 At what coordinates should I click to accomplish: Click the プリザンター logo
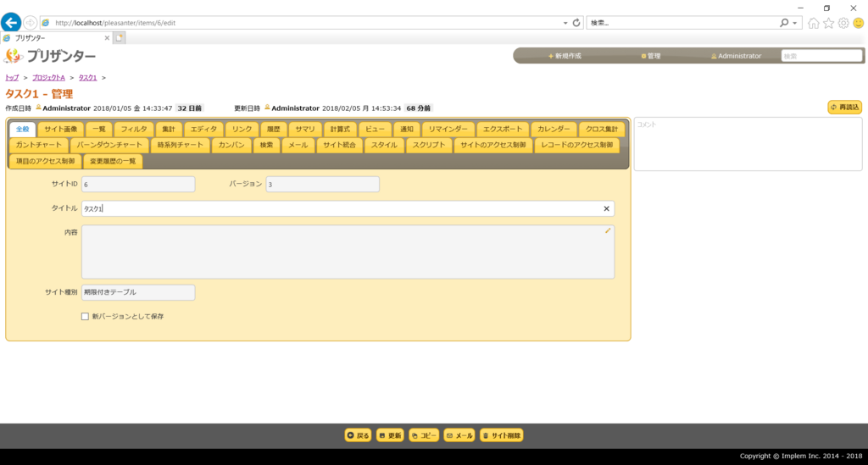coord(50,56)
